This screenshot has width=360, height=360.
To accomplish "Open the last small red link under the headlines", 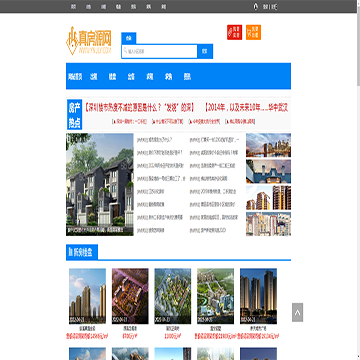I will click(240, 122).
